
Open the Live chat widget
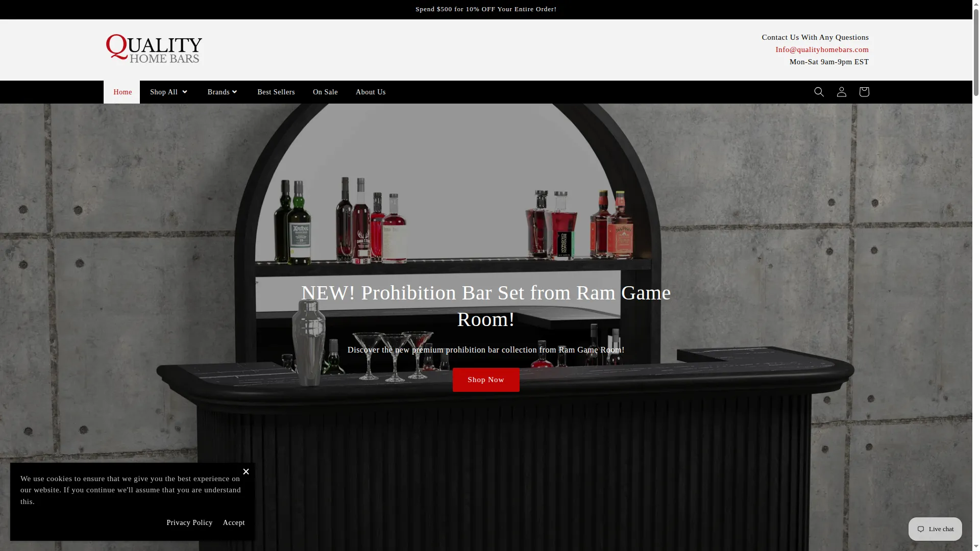[935, 529]
